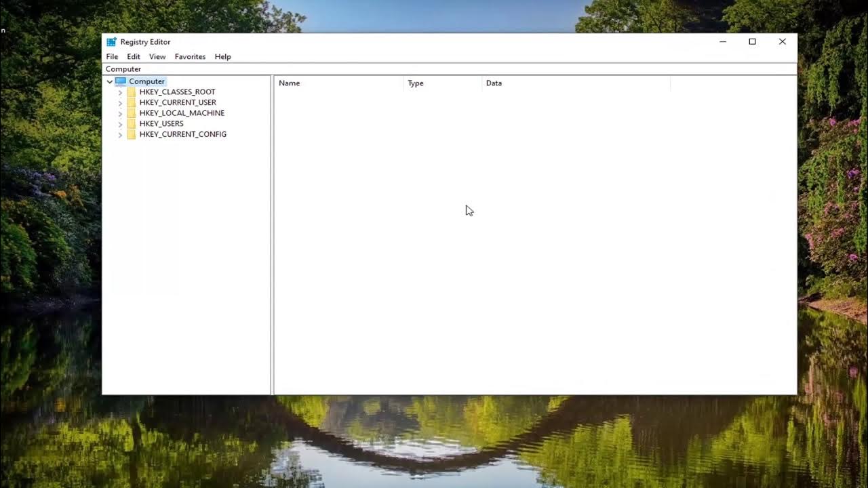Select the HKEY_CURRENT_USER label
The image size is (868, 488).
tap(178, 102)
